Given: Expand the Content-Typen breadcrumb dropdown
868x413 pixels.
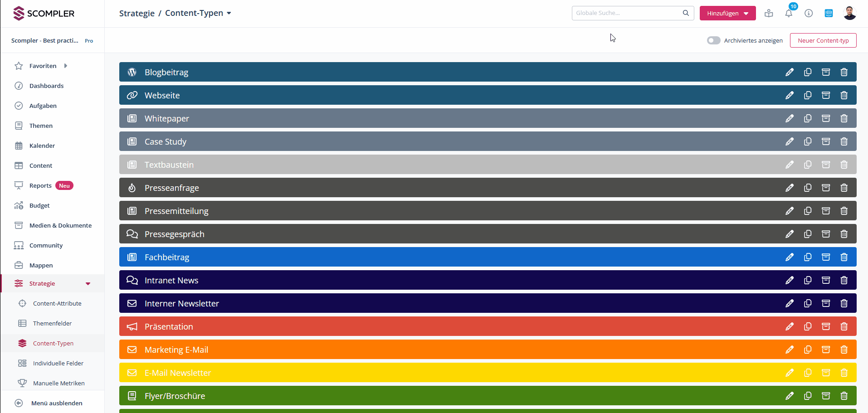Looking at the screenshot, I should tap(229, 13).
